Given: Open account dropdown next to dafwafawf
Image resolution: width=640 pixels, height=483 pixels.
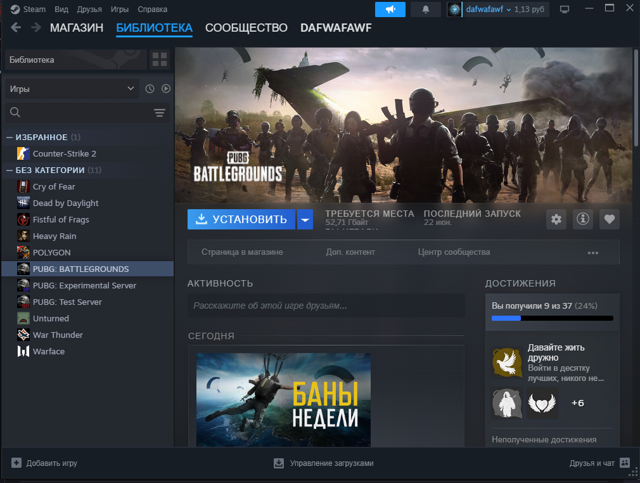Looking at the screenshot, I should tap(509, 10).
